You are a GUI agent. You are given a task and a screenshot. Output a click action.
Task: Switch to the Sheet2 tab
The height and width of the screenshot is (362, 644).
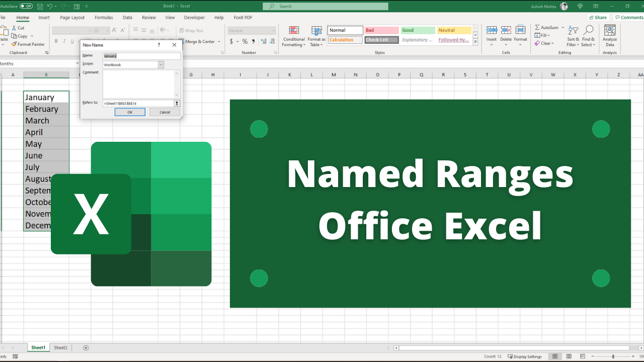coord(60,347)
